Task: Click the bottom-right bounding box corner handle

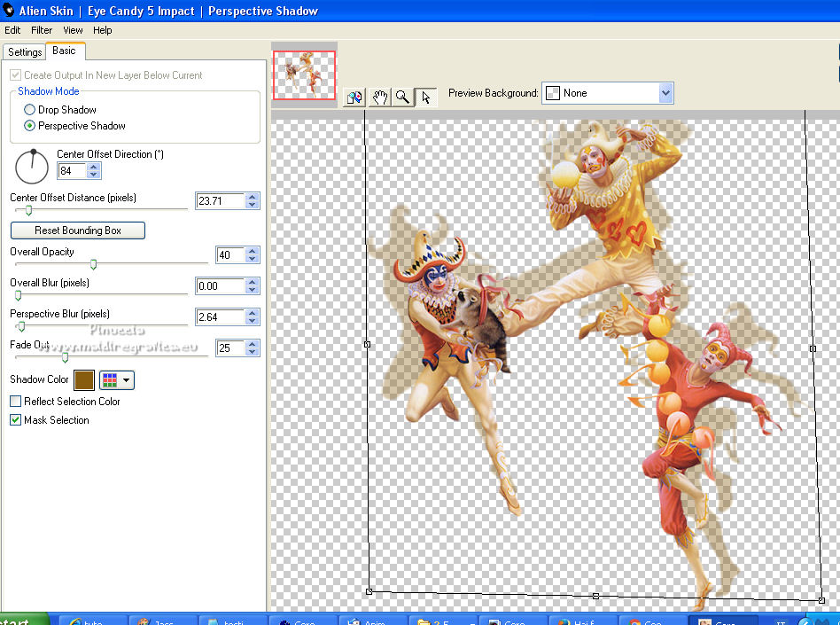Action: tap(821, 600)
